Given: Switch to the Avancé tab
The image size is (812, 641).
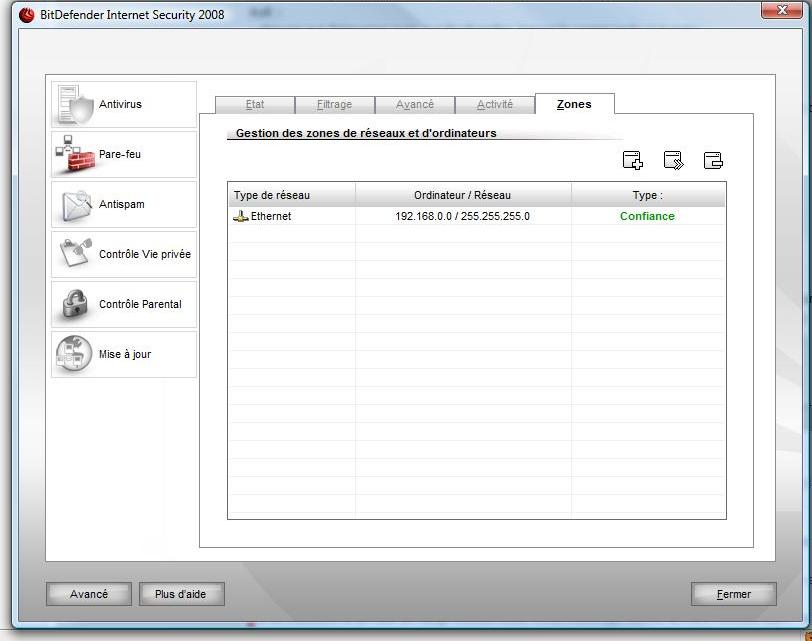Looking at the screenshot, I should tap(415, 105).
